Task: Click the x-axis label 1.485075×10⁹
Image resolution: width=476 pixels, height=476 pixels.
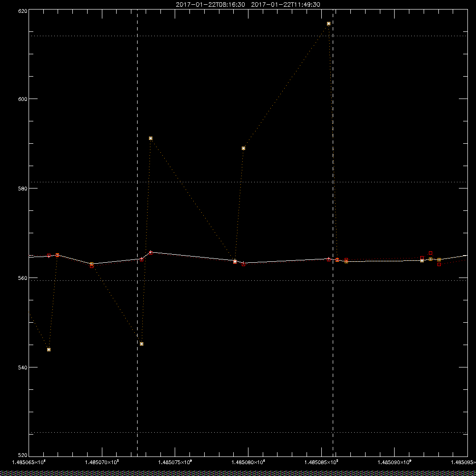Action: click(175, 462)
